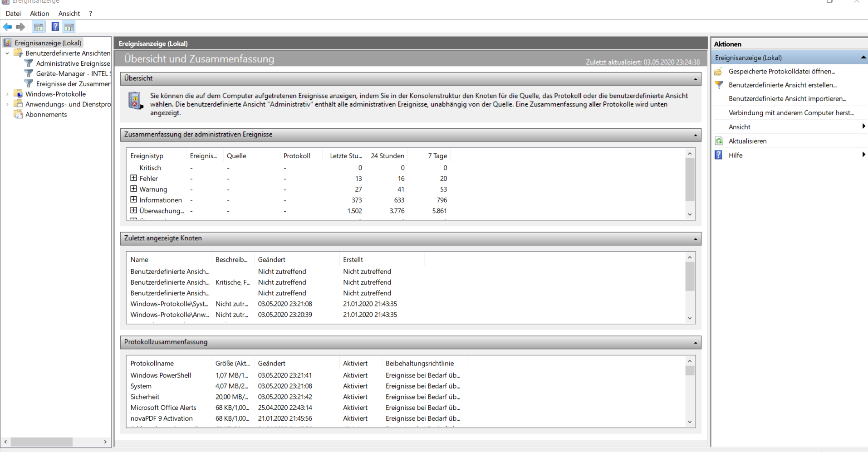Image resolution: width=868 pixels, height=452 pixels.
Task: Select the Kritisch event type row
Action: pos(289,168)
